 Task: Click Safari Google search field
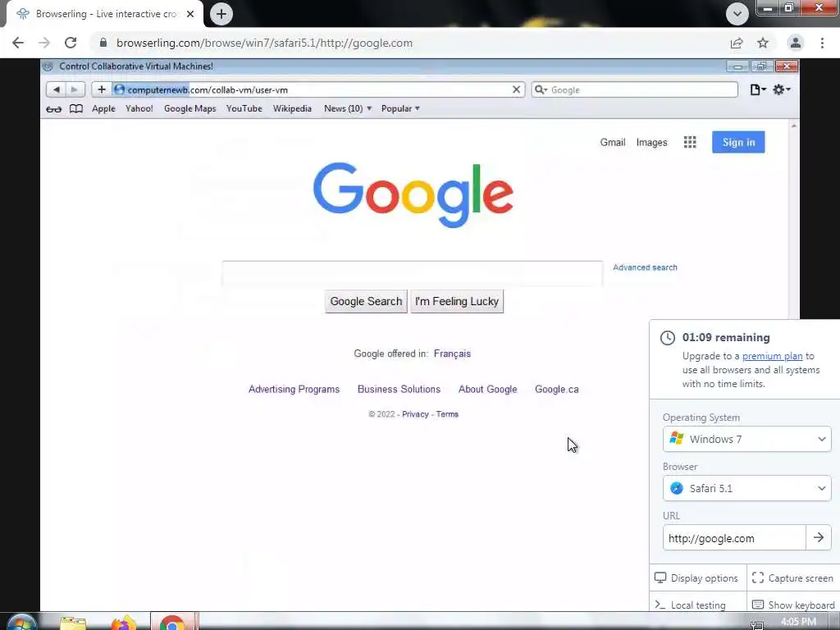tap(635, 89)
